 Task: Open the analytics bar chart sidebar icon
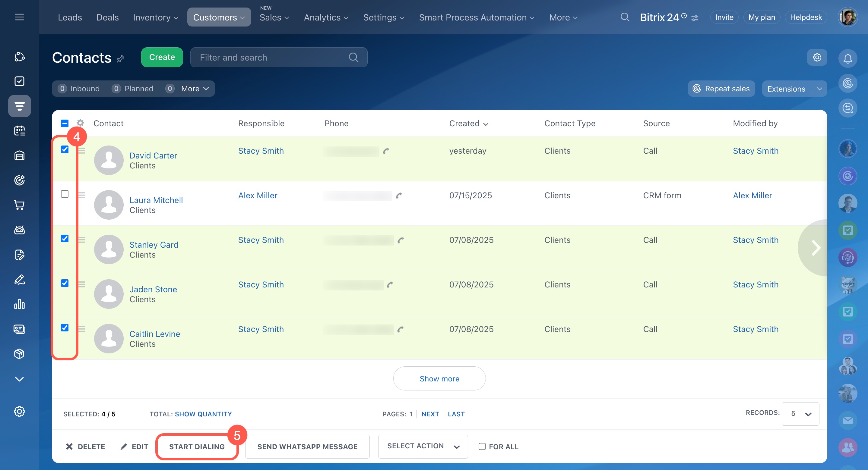[20, 304]
